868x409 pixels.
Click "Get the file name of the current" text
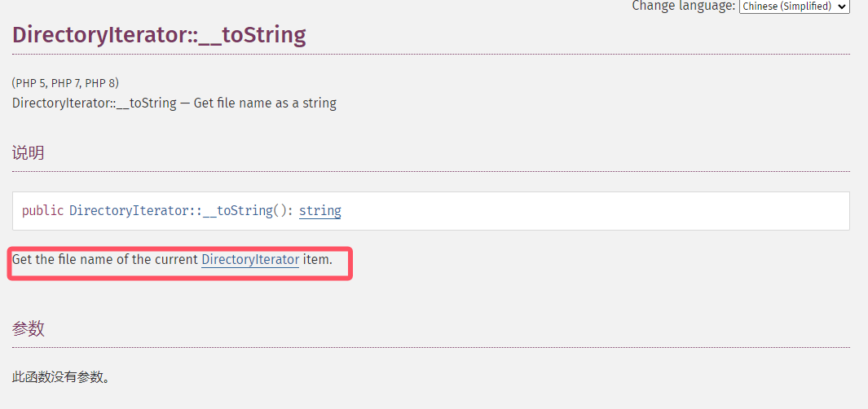pyautogui.click(x=105, y=260)
